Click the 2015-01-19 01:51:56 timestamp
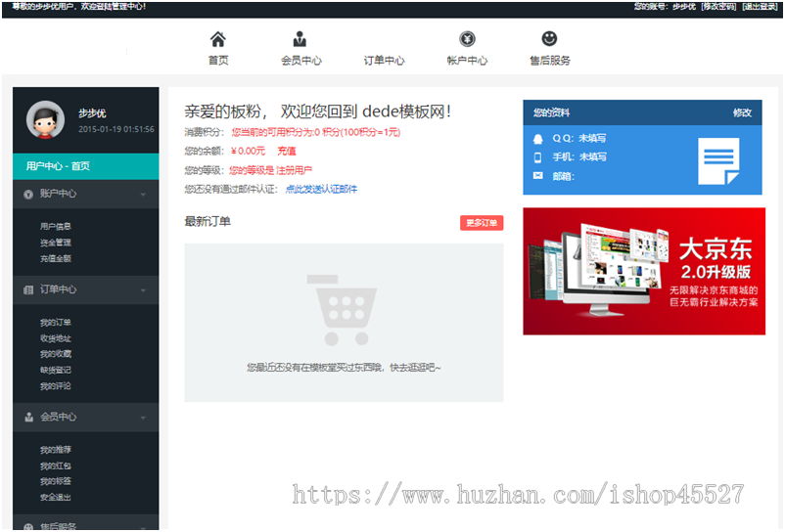 (116, 129)
